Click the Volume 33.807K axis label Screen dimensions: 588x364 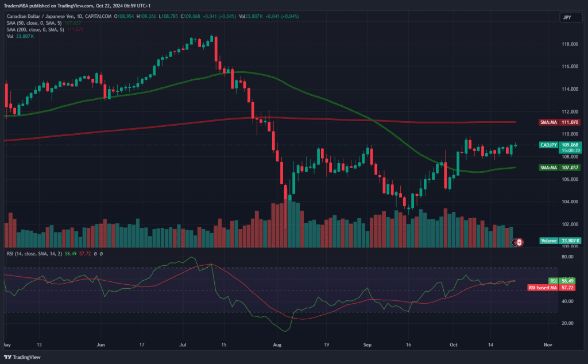(560, 241)
